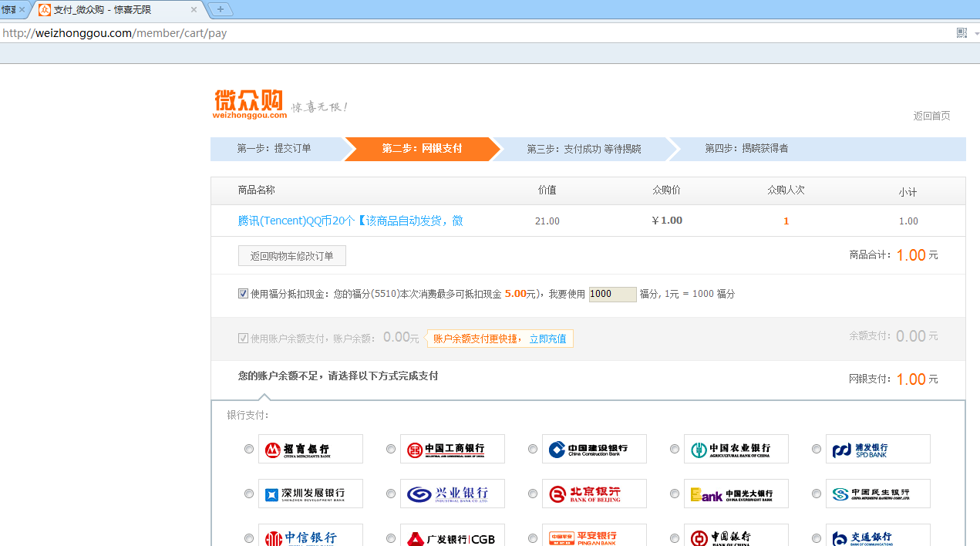Click step 第一步：提交订单
Screen dimensions: 980x546
coord(274,149)
